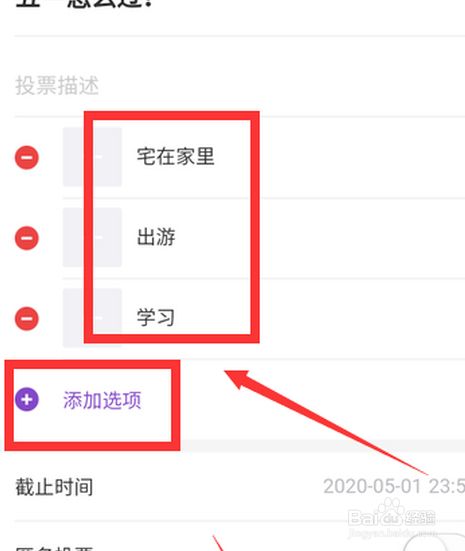Remove the 宅在家里 option with its minus icon
The height and width of the screenshot is (551, 465).
point(27,157)
